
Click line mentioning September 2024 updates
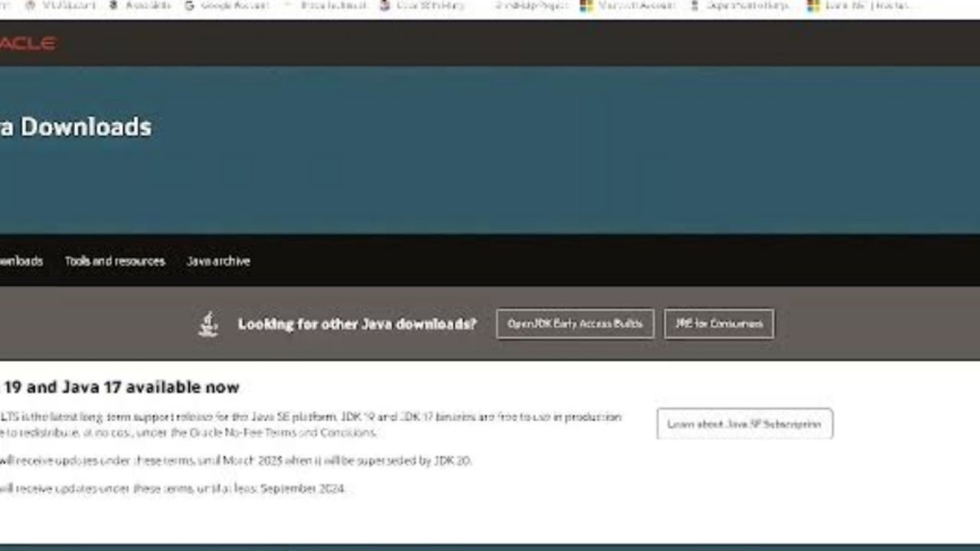coord(173,488)
